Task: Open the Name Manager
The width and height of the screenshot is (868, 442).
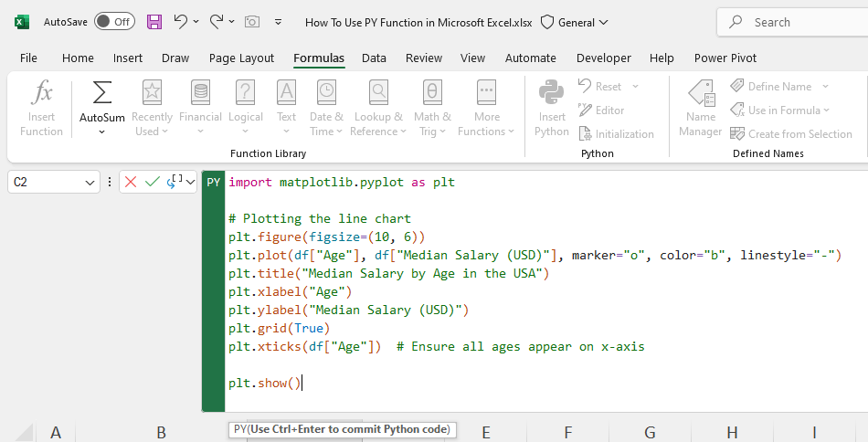Action: point(700,109)
